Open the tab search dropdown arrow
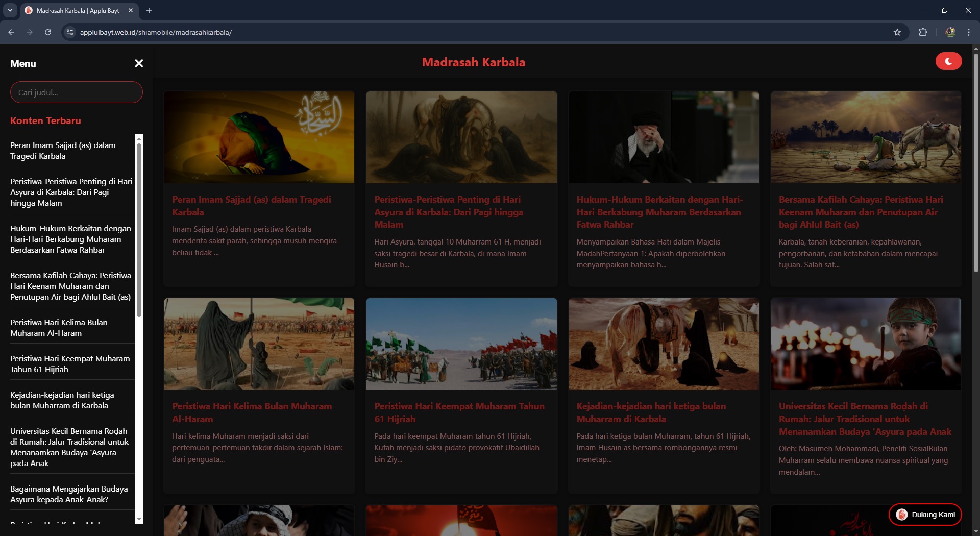 10,10
